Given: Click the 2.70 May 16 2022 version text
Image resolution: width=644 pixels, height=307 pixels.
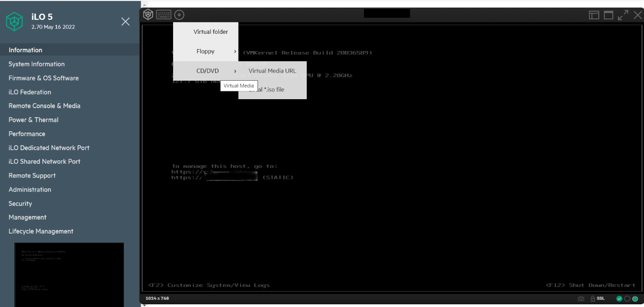Looking at the screenshot, I should coord(53,27).
